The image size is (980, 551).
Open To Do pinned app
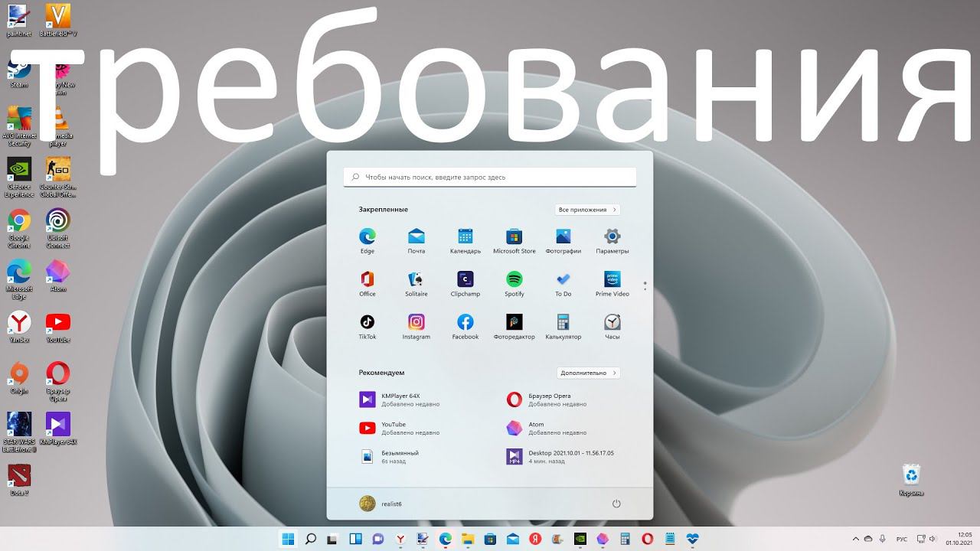click(x=563, y=283)
